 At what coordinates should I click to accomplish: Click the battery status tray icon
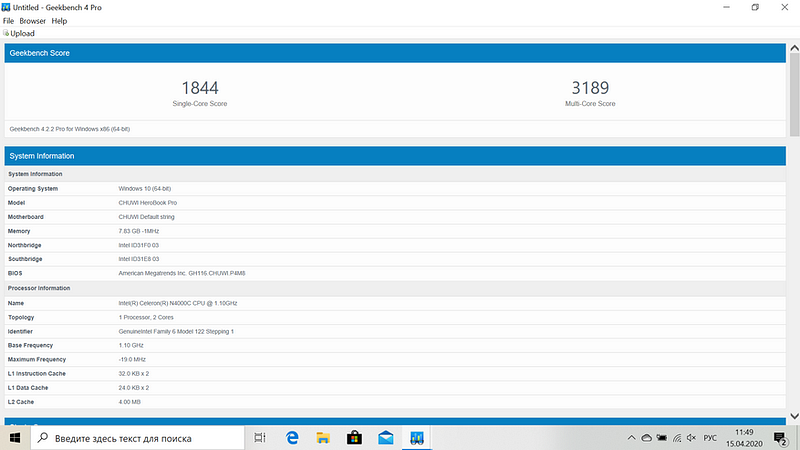pyautogui.click(x=662, y=438)
